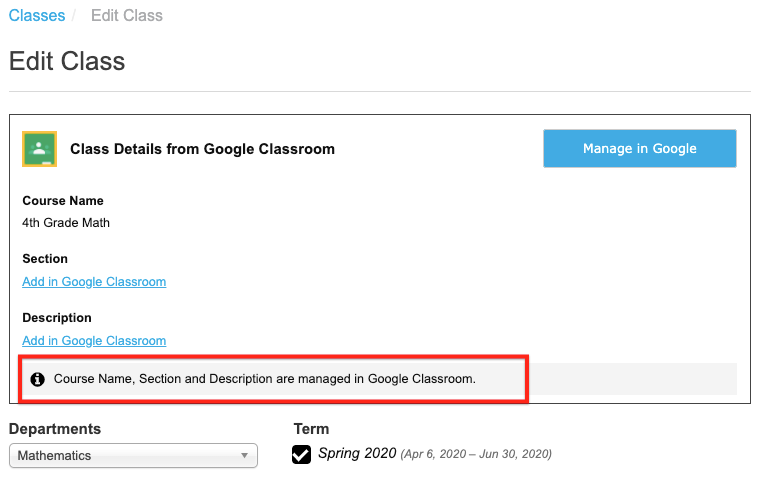
Task: Click the 4th Grade Math course name
Action: (x=66, y=223)
